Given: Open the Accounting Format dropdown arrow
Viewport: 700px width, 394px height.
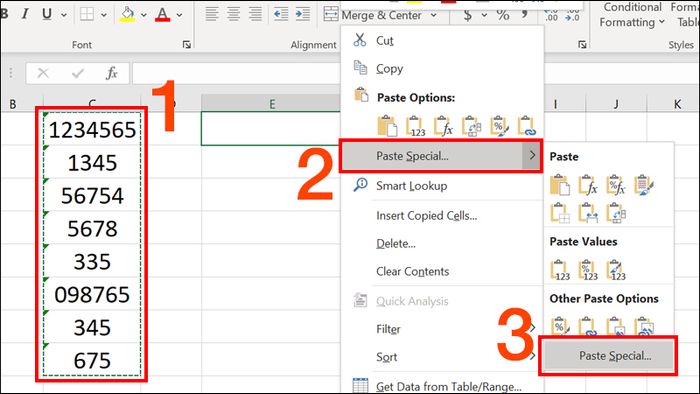Looking at the screenshot, I should pos(484,15).
